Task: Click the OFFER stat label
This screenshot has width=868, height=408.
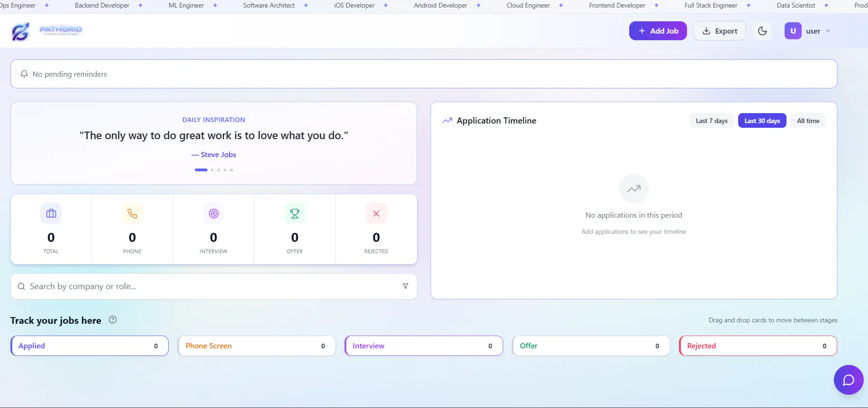Action: (295, 251)
